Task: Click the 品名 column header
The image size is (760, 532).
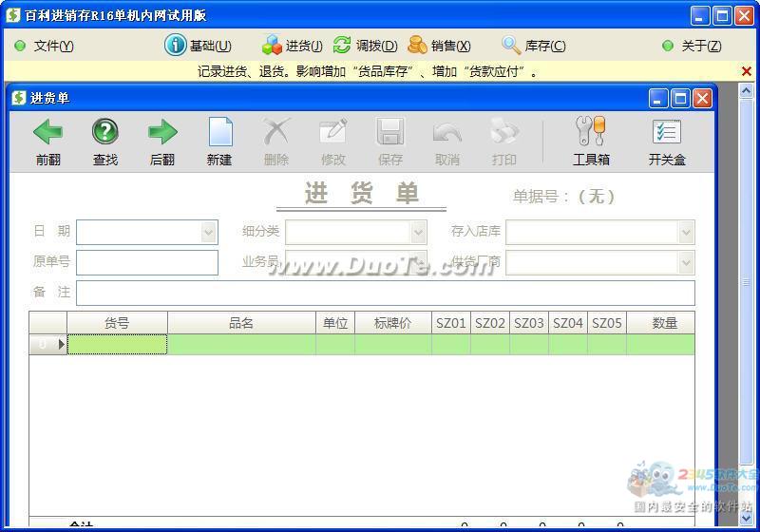Action: click(x=242, y=323)
